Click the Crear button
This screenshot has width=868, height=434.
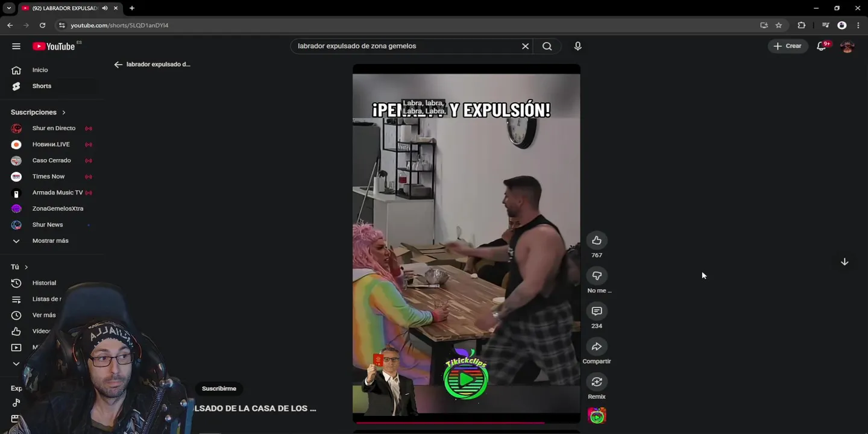click(x=788, y=46)
